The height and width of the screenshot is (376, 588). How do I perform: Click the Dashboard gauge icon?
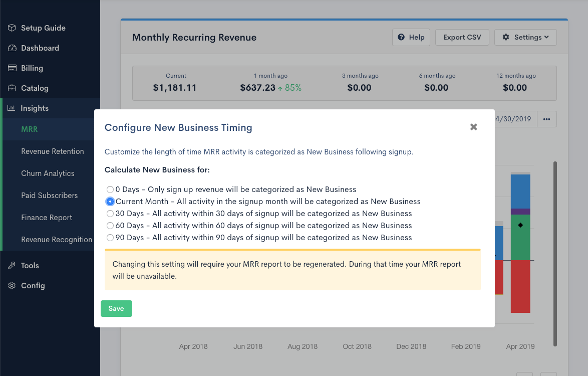tap(12, 48)
